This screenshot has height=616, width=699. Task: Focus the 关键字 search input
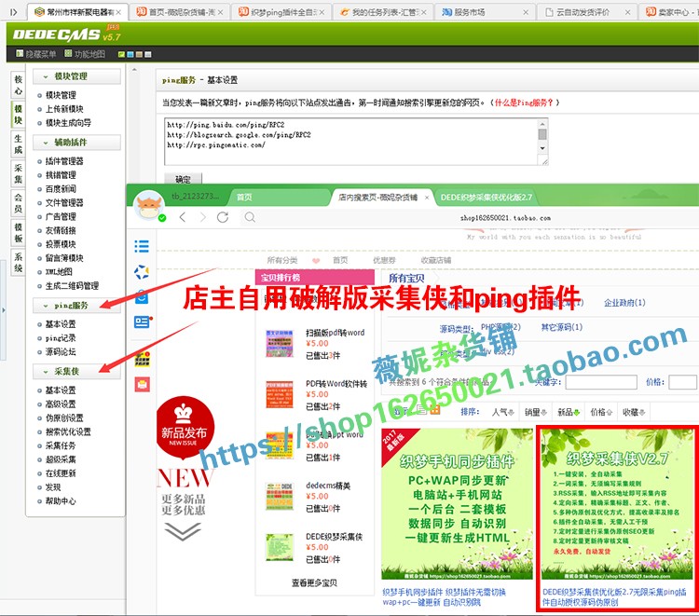(x=601, y=382)
